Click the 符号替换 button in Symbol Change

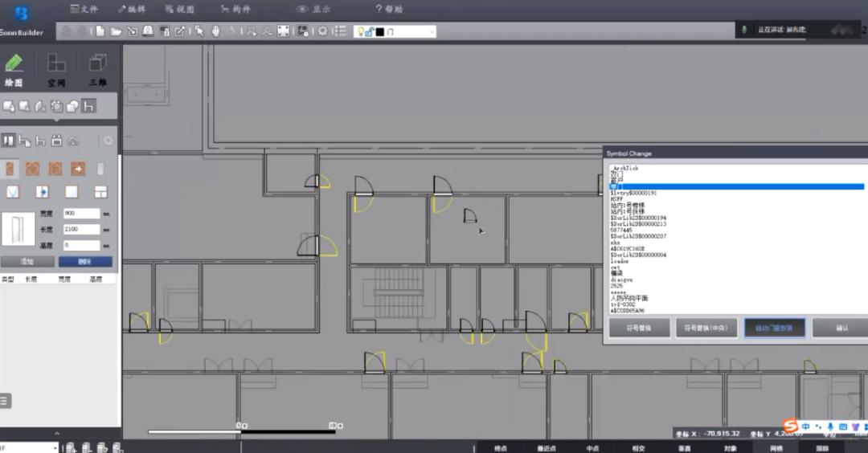[x=639, y=328]
